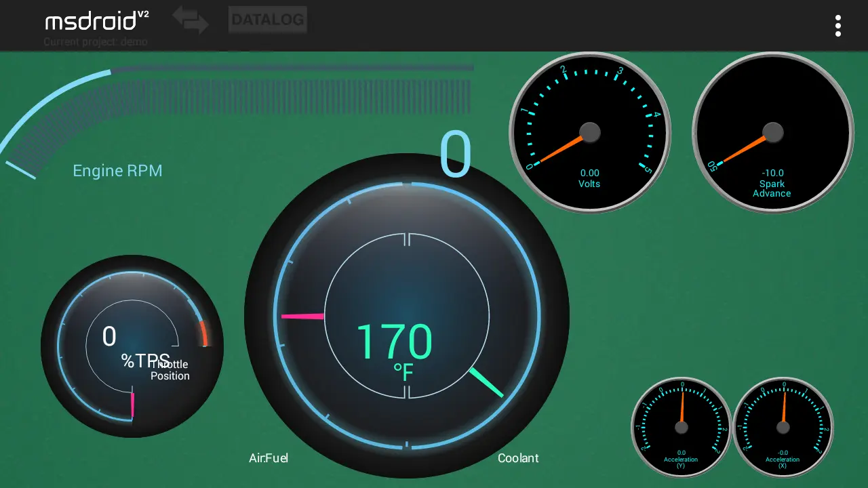
Task: Tap the -10.0 Spark Advance reading
Action: click(772, 173)
